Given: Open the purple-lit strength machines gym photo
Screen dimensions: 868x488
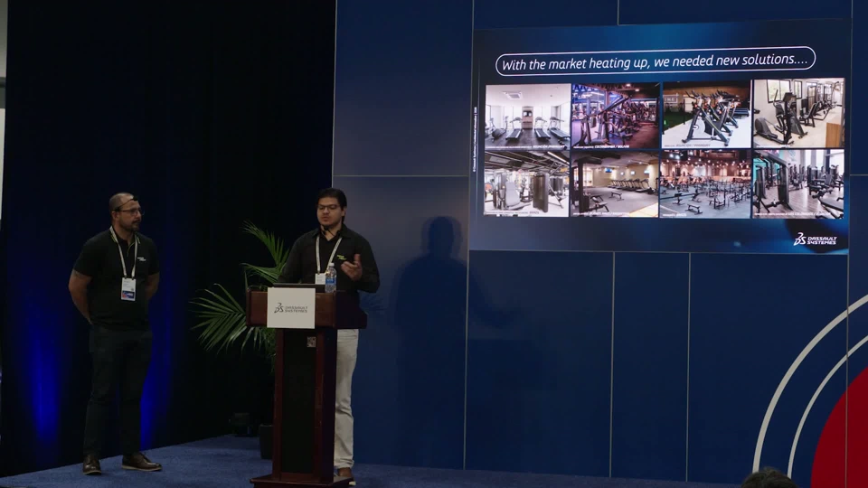Looking at the screenshot, I should pyautogui.click(x=616, y=116).
